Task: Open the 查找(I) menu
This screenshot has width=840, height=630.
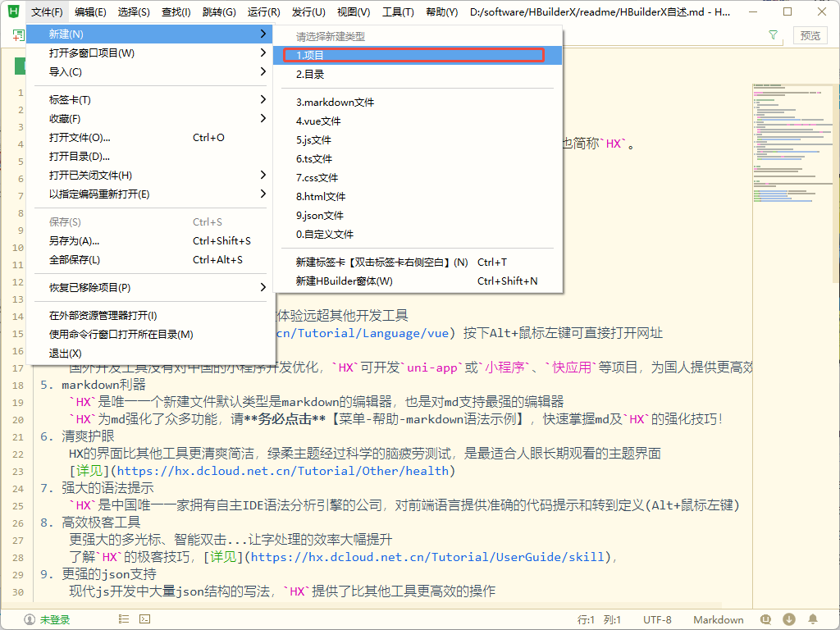Action: click(x=176, y=11)
